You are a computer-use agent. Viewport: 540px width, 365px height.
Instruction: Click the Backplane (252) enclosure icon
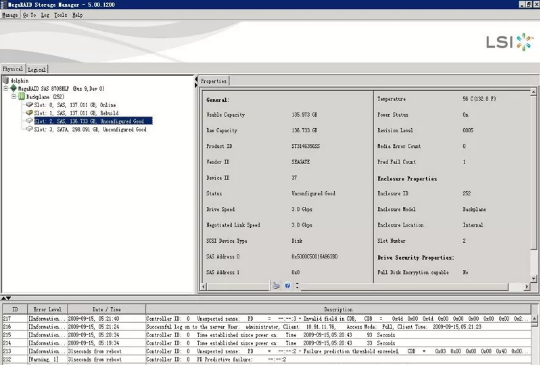[22, 96]
